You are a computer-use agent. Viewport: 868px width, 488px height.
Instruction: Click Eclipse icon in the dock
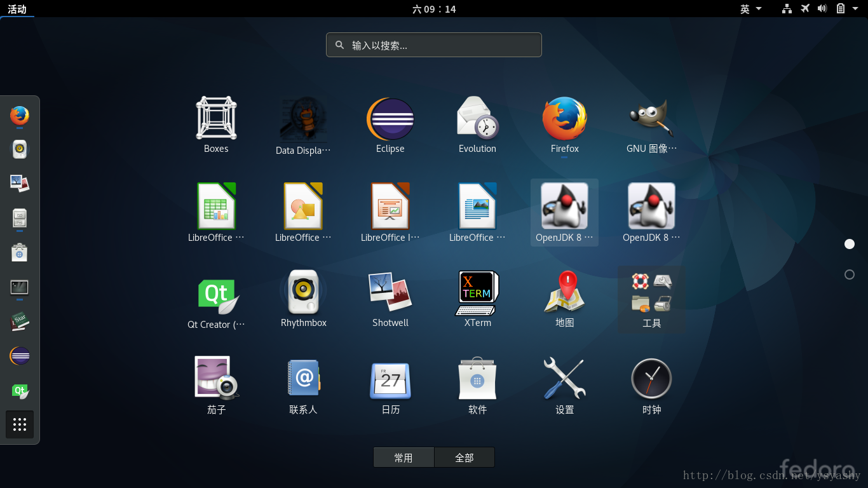tap(20, 356)
